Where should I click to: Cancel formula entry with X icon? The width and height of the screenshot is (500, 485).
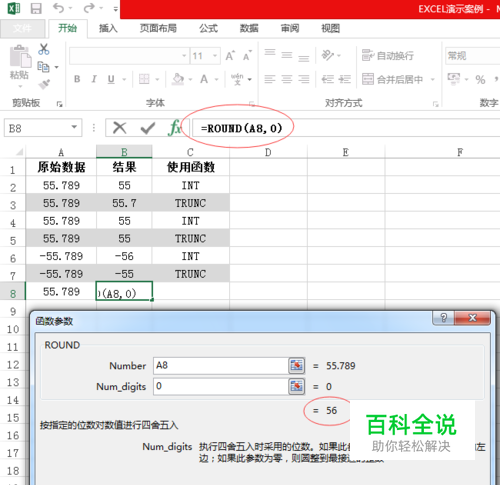click(x=120, y=128)
